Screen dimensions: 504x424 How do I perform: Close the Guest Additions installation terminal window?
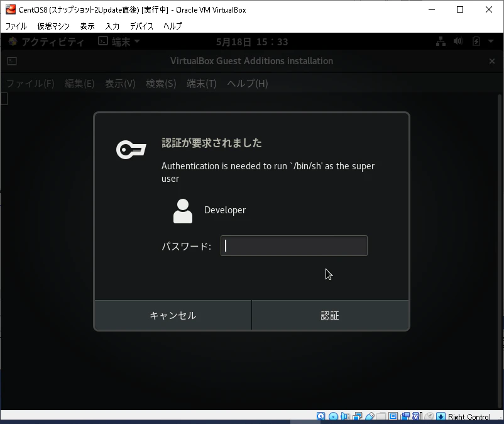[492, 61]
